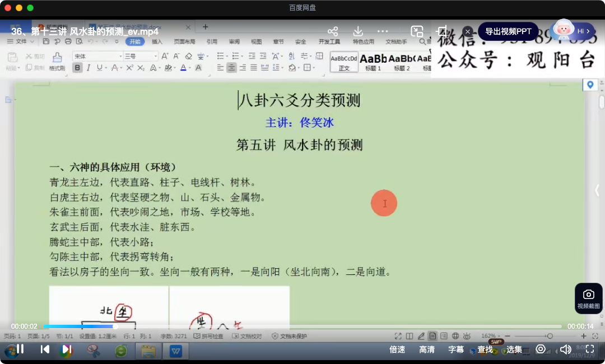This screenshot has width=605, height=364.
Task: Click the 查找 search button
Action: [x=485, y=349]
